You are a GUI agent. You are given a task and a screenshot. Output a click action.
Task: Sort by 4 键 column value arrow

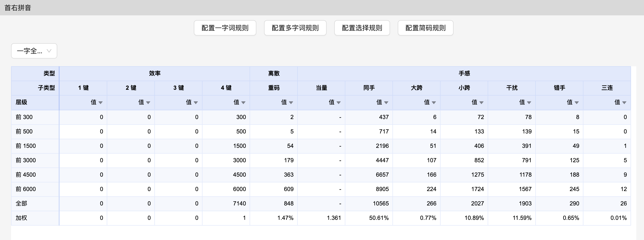pos(243,102)
